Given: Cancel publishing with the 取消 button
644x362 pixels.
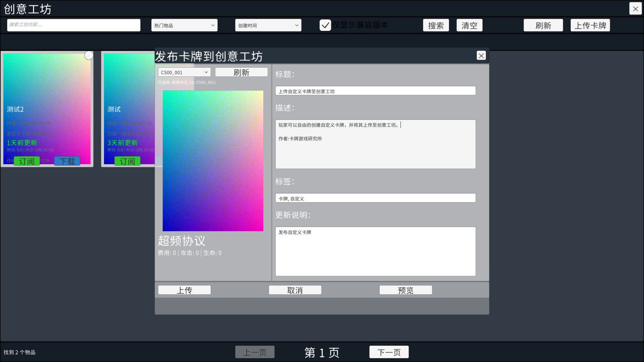Looking at the screenshot, I should pos(295,290).
